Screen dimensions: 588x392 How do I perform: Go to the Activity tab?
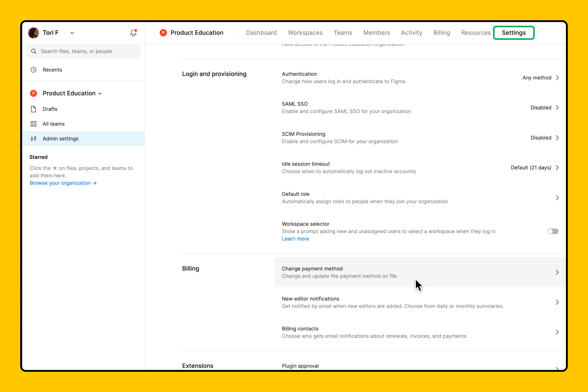pyautogui.click(x=411, y=33)
